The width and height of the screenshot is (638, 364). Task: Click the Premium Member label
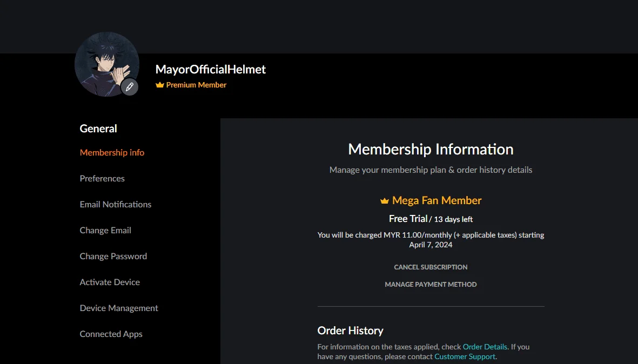coord(196,85)
